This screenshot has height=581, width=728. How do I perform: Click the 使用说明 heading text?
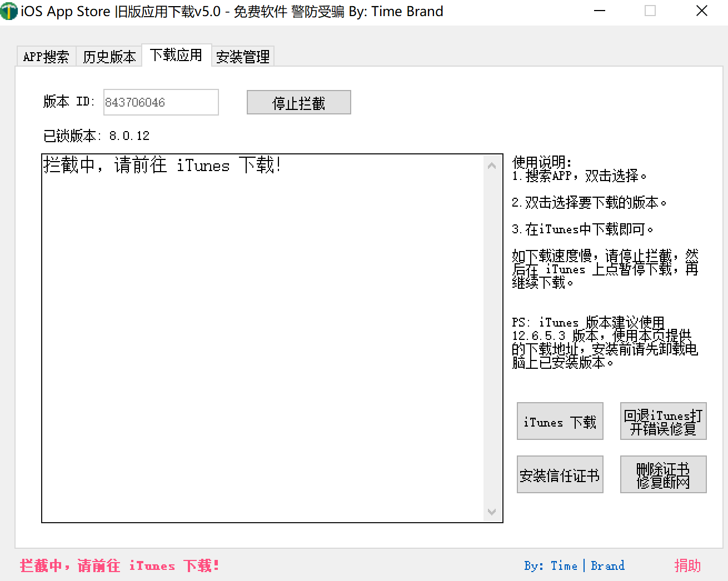click(x=542, y=162)
